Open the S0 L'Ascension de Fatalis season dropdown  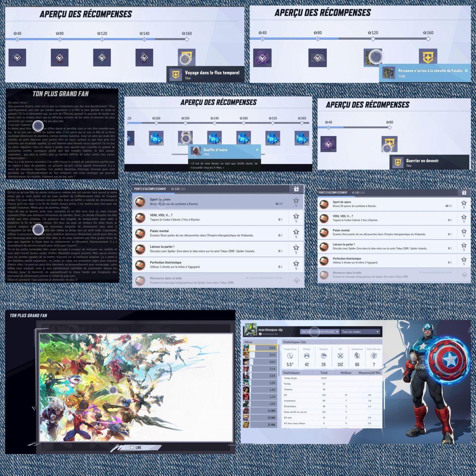(320, 332)
